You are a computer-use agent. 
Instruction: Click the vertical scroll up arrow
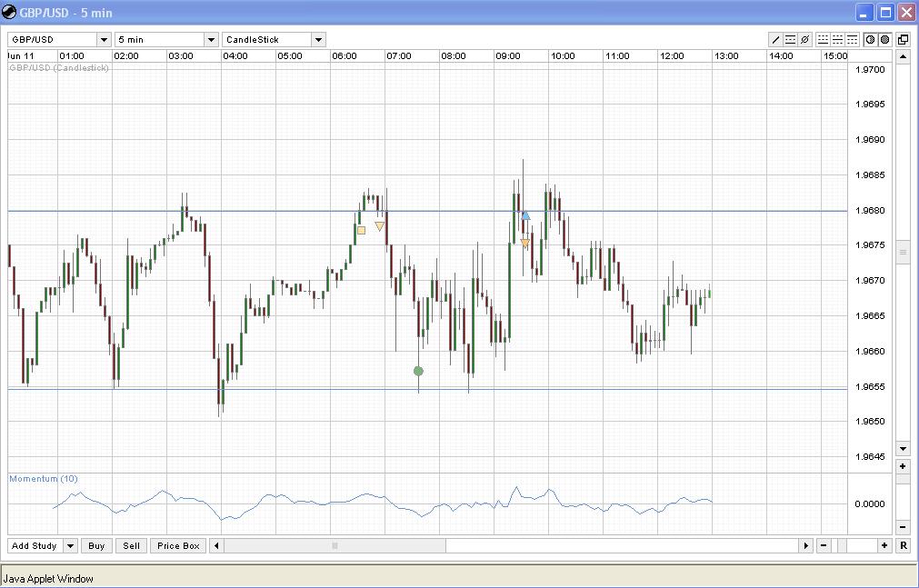[x=904, y=56]
